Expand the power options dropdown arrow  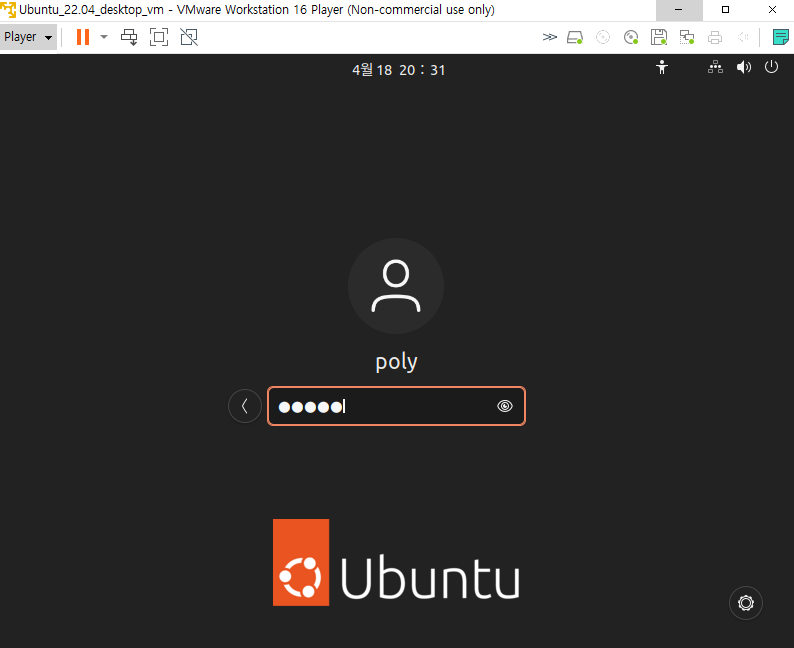point(104,37)
